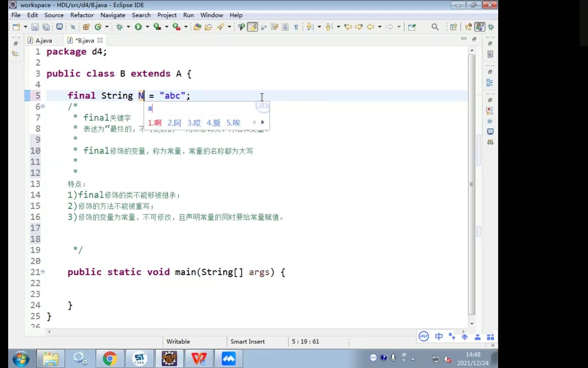This screenshot has height=368, width=588.
Task: Open the Window menu
Action: coord(212,15)
